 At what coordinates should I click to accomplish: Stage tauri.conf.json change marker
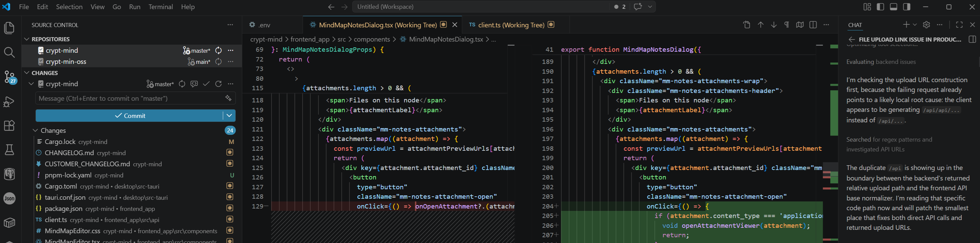tap(230, 197)
